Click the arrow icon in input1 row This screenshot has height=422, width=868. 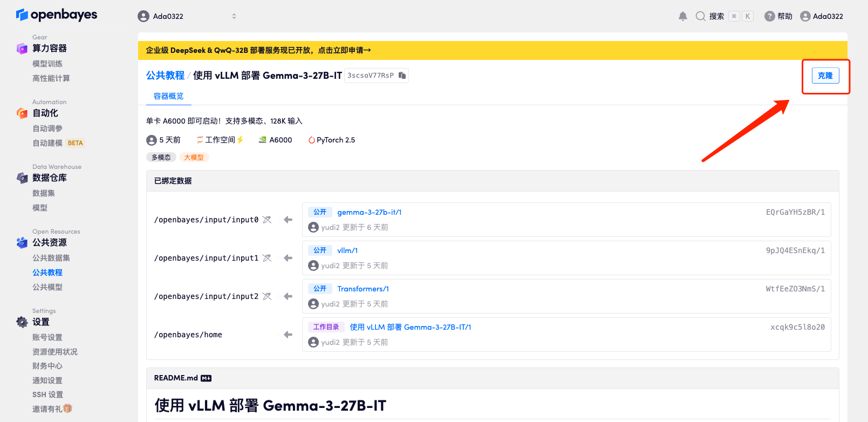pos(288,258)
